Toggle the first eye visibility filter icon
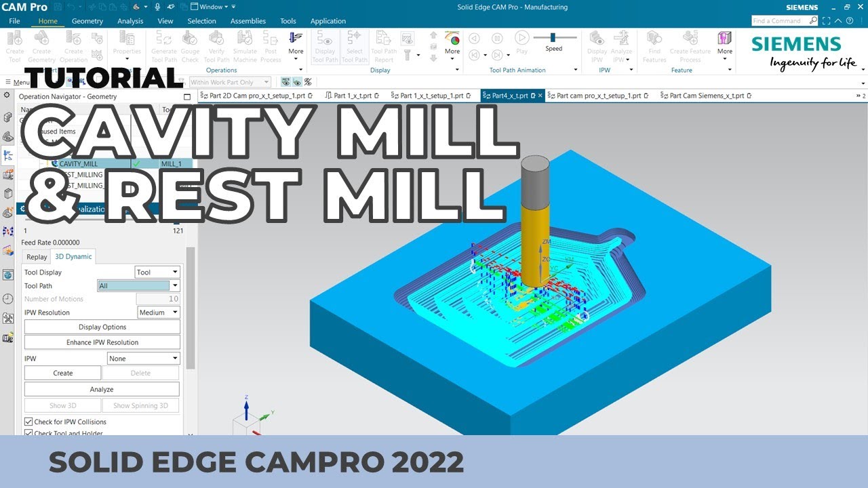This screenshot has width=868, height=488. click(x=285, y=82)
